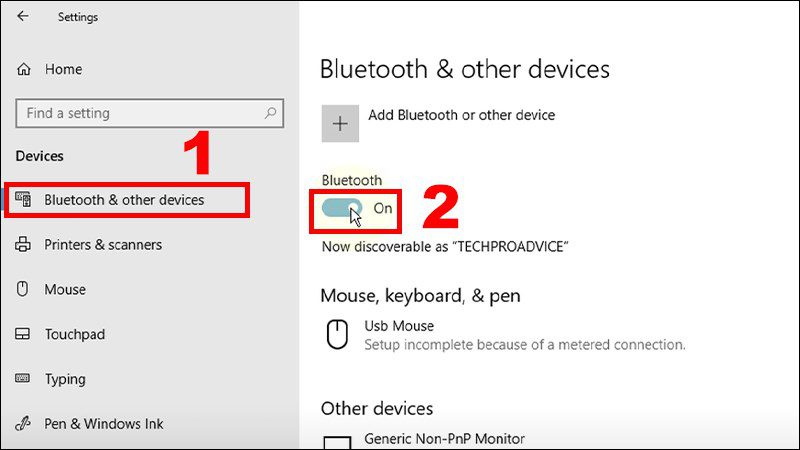The width and height of the screenshot is (800, 450).
Task: Click the plus icon to add device
Action: 340,123
